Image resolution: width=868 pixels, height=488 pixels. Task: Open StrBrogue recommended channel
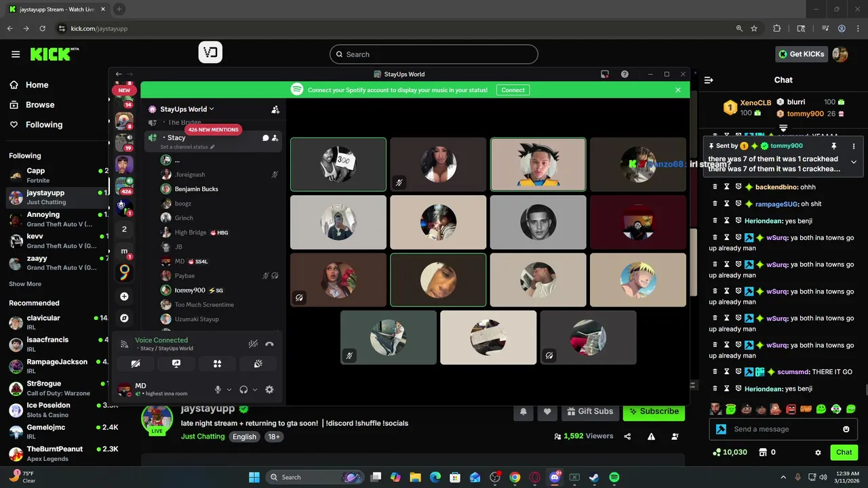coord(58,388)
